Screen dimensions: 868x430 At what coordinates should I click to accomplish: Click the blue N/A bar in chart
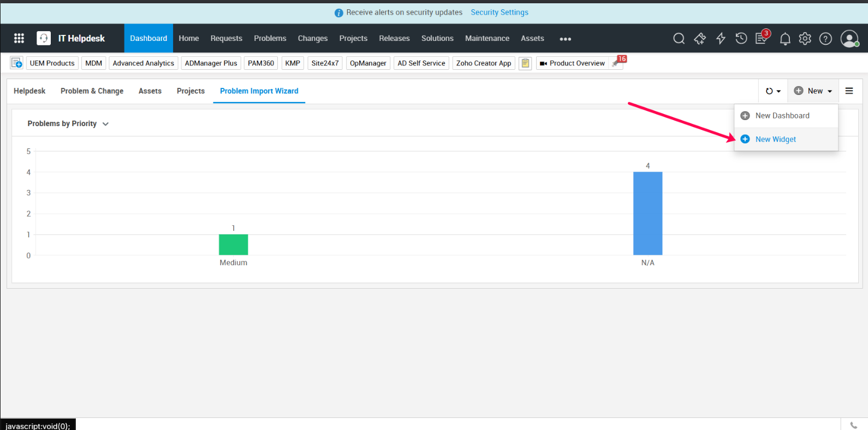(647, 213)
